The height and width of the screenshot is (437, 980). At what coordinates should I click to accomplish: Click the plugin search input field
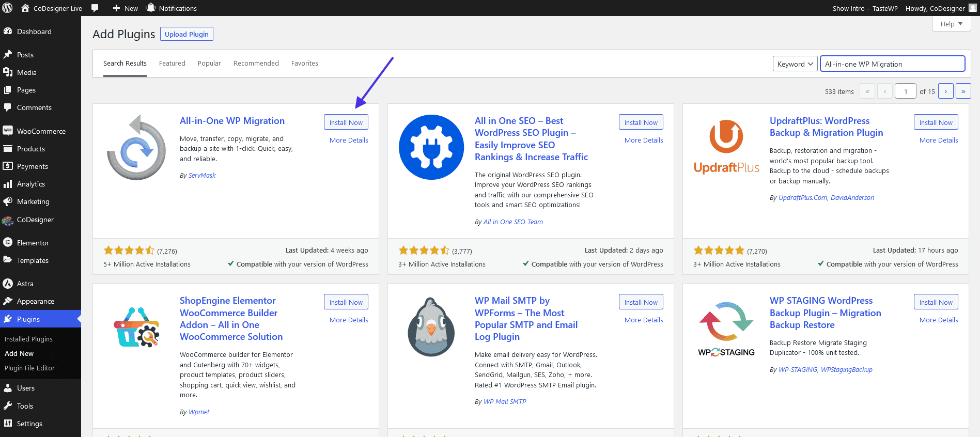click(892, 64)
